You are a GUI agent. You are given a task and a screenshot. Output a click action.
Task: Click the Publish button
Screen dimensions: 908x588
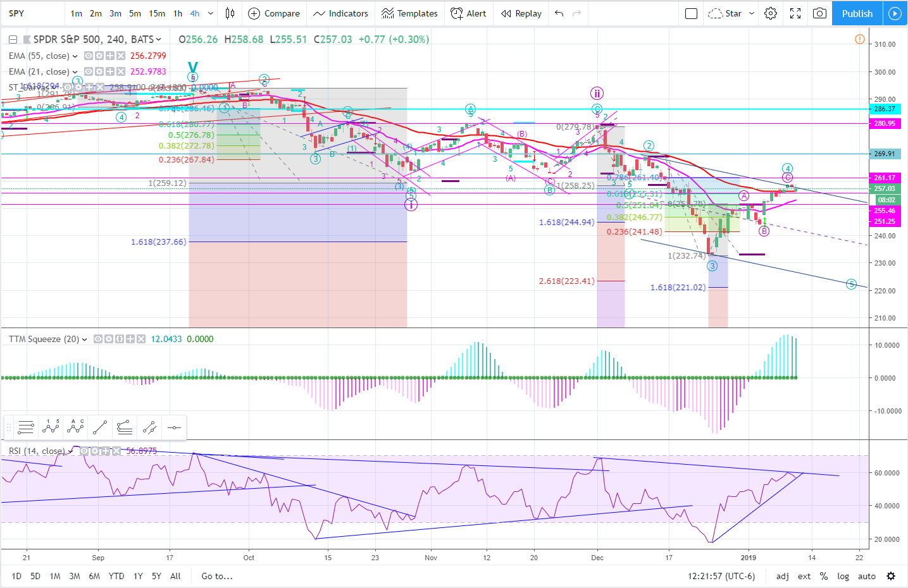click(857, 13)
